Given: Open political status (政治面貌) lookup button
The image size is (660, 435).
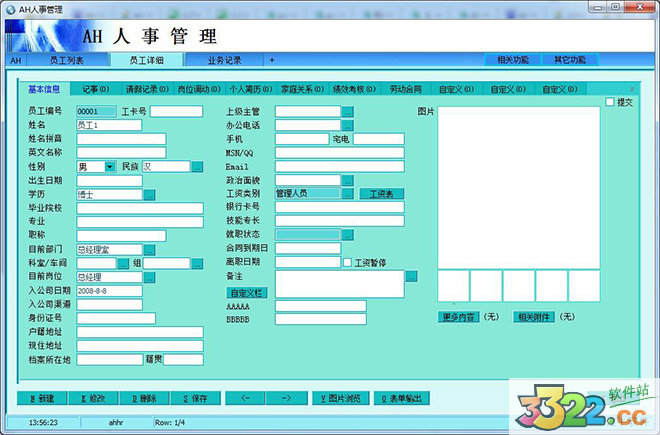Looking at the screenshot, I should pyautogui.click(x=347, y=181).
